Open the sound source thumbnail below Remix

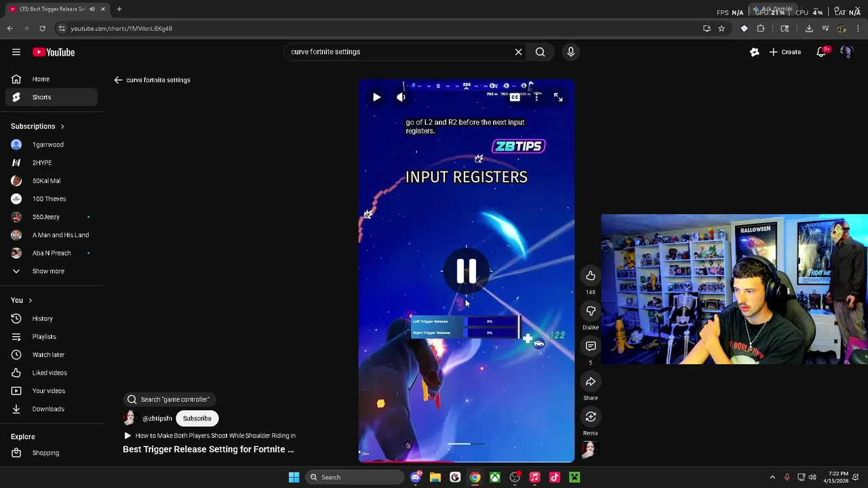pyautogui.click(x=589, y=449)
